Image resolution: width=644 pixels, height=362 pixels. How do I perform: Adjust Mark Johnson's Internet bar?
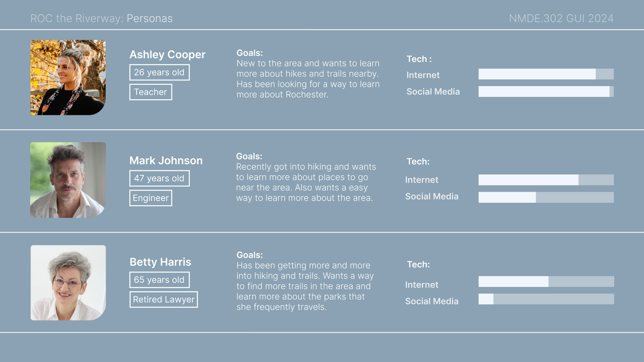tap(546, 180)
